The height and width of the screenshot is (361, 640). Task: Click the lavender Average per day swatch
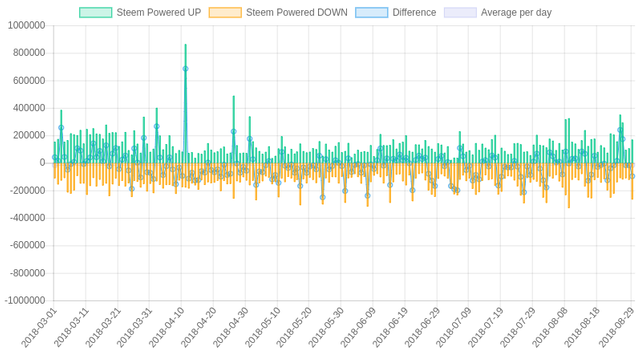point(460,13)
